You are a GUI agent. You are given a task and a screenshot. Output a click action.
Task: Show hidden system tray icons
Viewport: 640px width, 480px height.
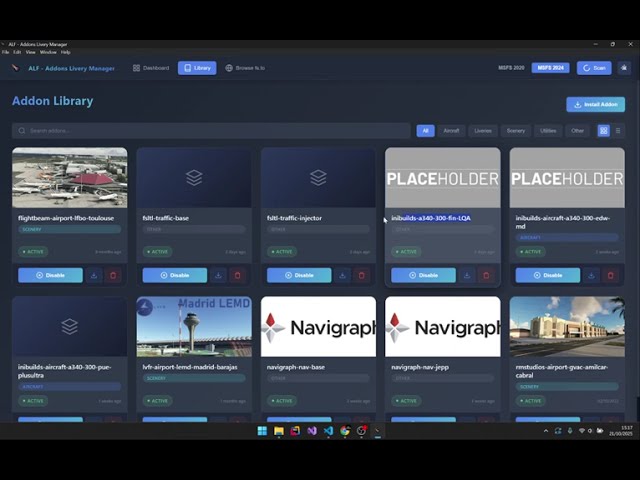(546, 431)
